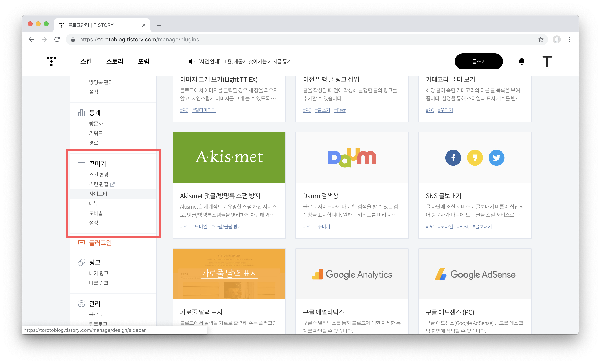Select 사이드바 in the sidebar
The height and width of the screenshot is (364, 601).
point(98,194)
